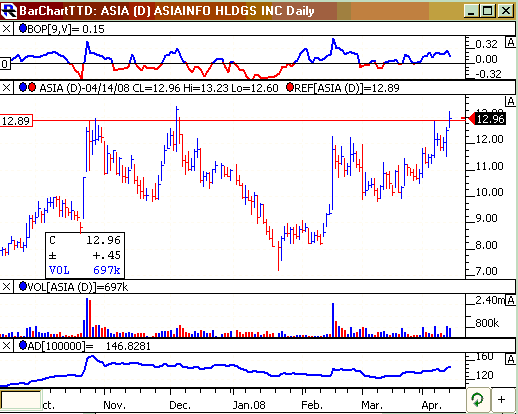Click the BOP[9,V]= 0.15 label
Image resolution: width=518 pixels, height=414 pixels.
point(66,29)
